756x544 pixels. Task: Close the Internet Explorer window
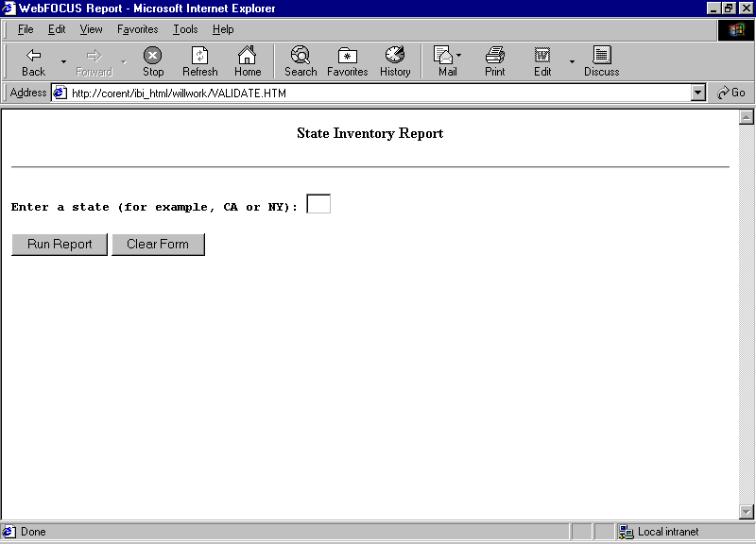coord(745,8)
